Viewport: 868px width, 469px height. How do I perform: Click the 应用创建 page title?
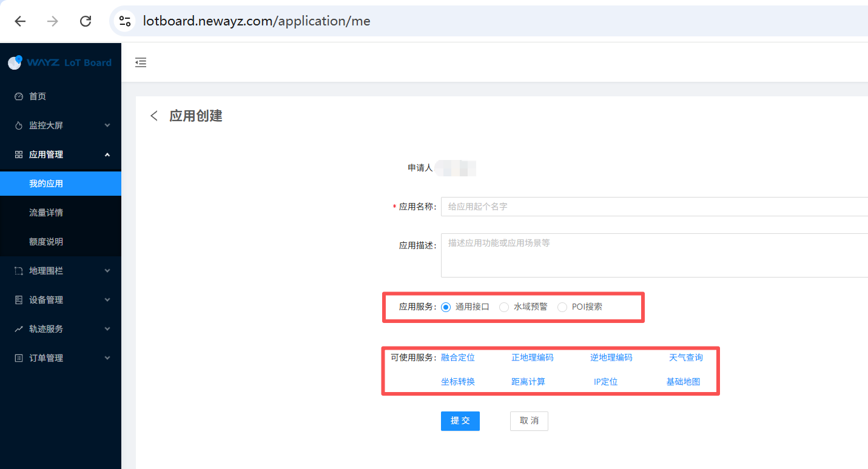click(196, 116)
